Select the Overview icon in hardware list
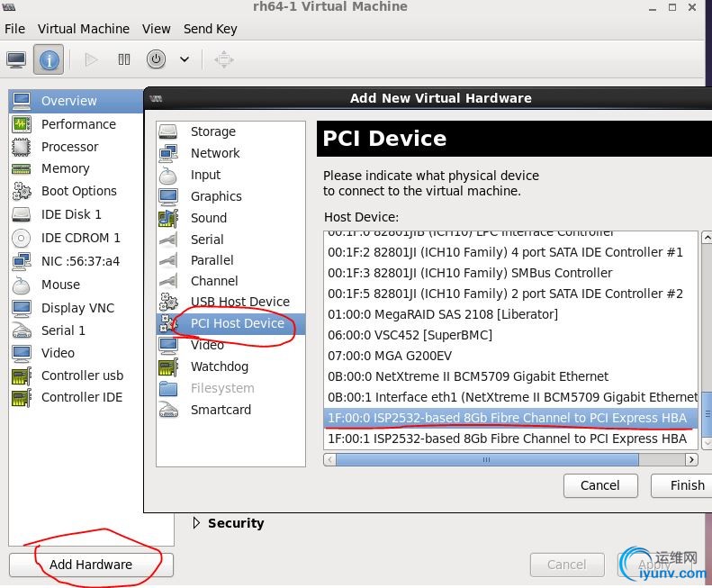The image size is (712, 588). [x=22, y=101]
